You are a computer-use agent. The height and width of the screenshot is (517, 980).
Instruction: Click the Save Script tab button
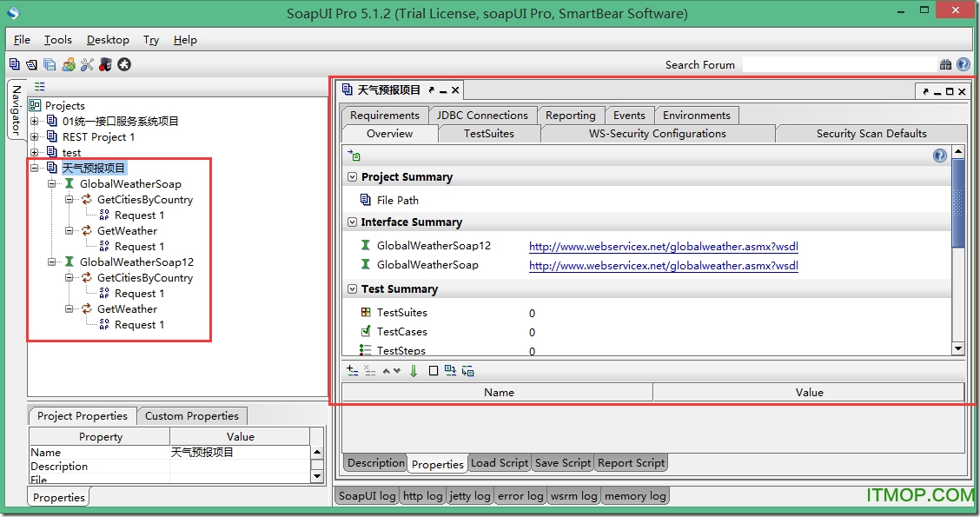coord(563,462)
